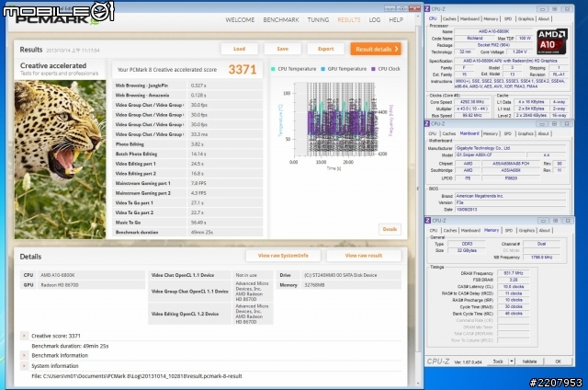Image resolution: width=588 pixels, height=390 pixels.
Task: Click the DRAM Frequency value in CPU-Z
Action: 513,273
